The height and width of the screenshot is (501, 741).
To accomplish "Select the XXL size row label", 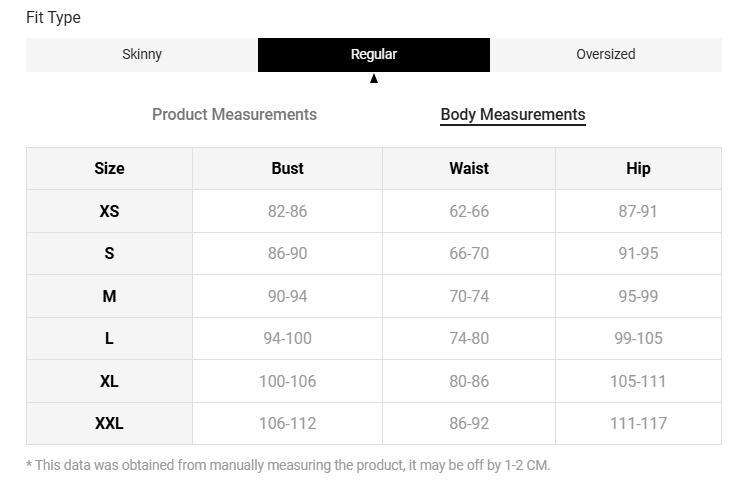I will coord(109,424).
